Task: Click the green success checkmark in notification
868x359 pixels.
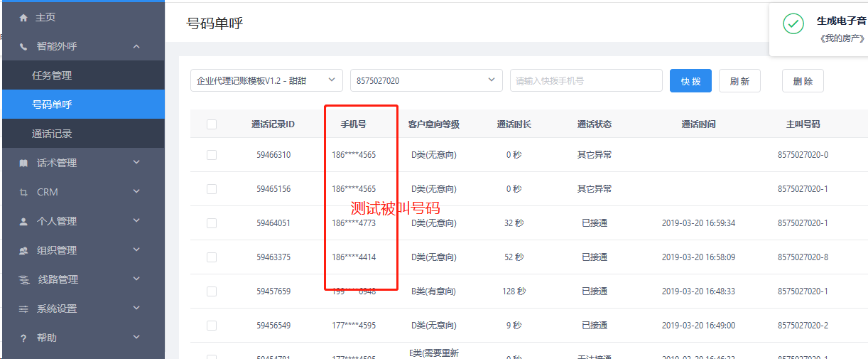Action: (x=793, y=23)
